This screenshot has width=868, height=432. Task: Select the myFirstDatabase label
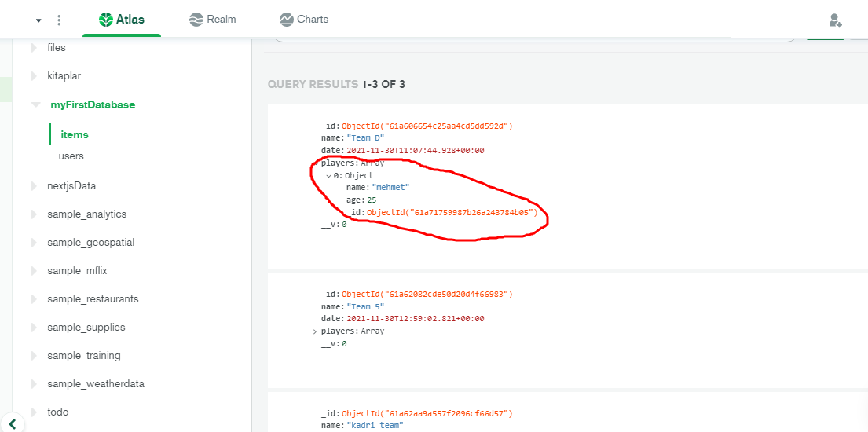click(x=93, y=104)
